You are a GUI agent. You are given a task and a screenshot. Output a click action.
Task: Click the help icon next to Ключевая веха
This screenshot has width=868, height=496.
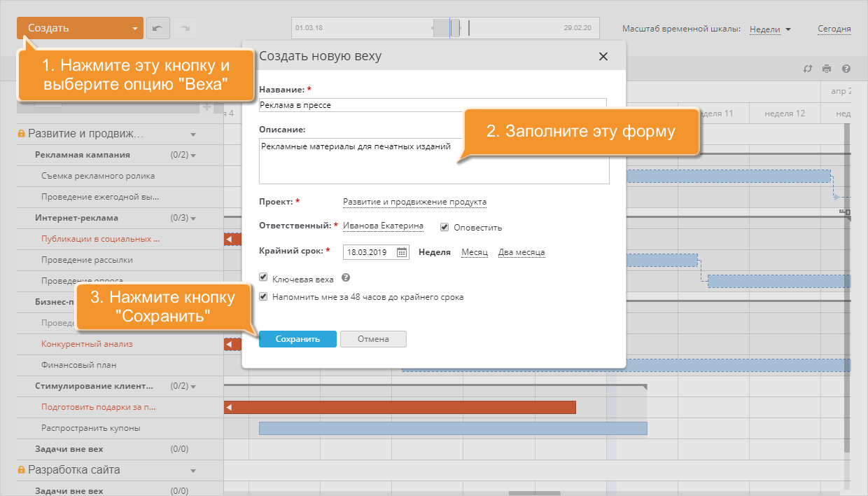(345, 278)
